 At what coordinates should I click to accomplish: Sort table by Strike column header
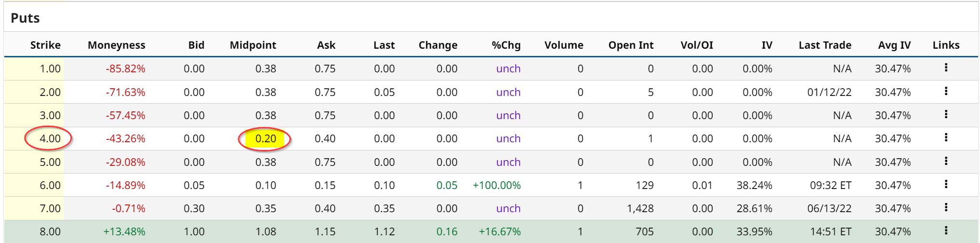point(45,45)
